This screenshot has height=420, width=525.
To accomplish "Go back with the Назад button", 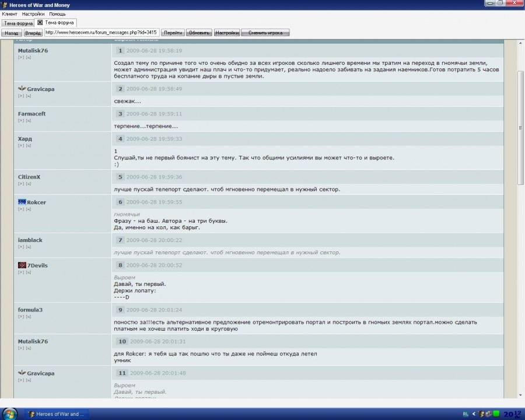I will (x=12, y=33).
